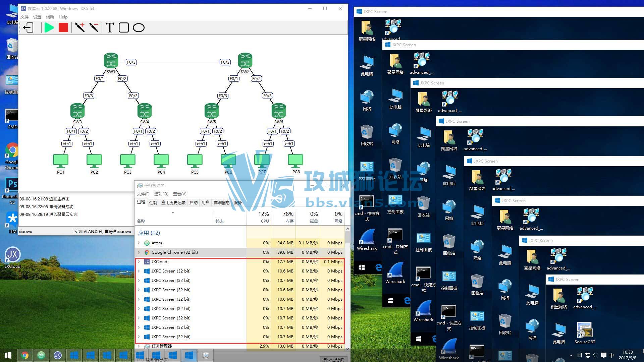
Task: Click switch SW5 in the topology
Action: (212, 111)
